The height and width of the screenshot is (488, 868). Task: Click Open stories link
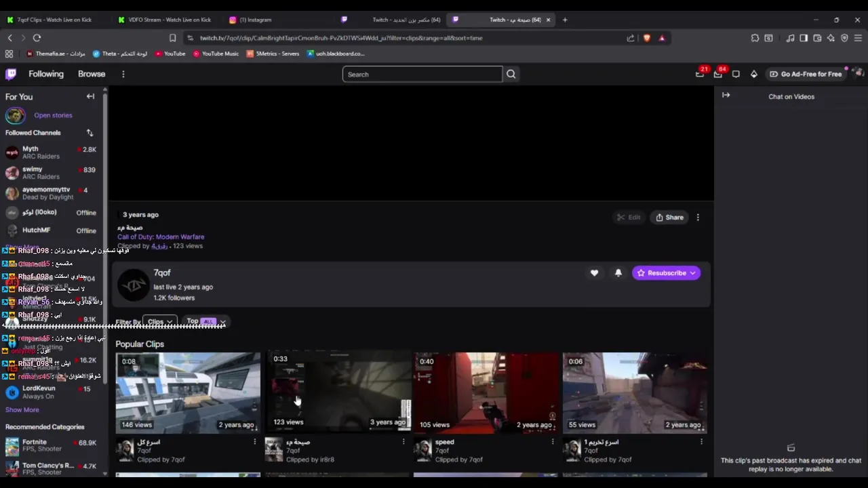(x=53, y=115)
